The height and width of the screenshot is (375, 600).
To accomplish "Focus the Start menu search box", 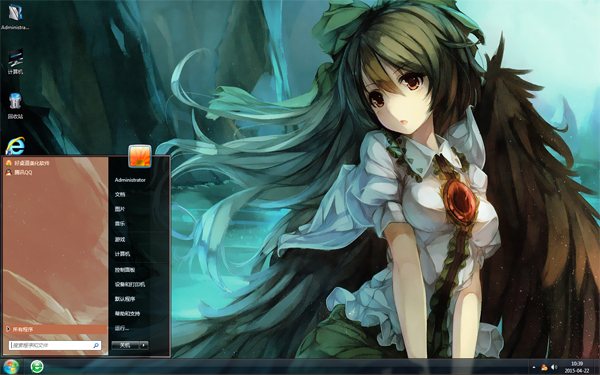I will tap(55, 345).
